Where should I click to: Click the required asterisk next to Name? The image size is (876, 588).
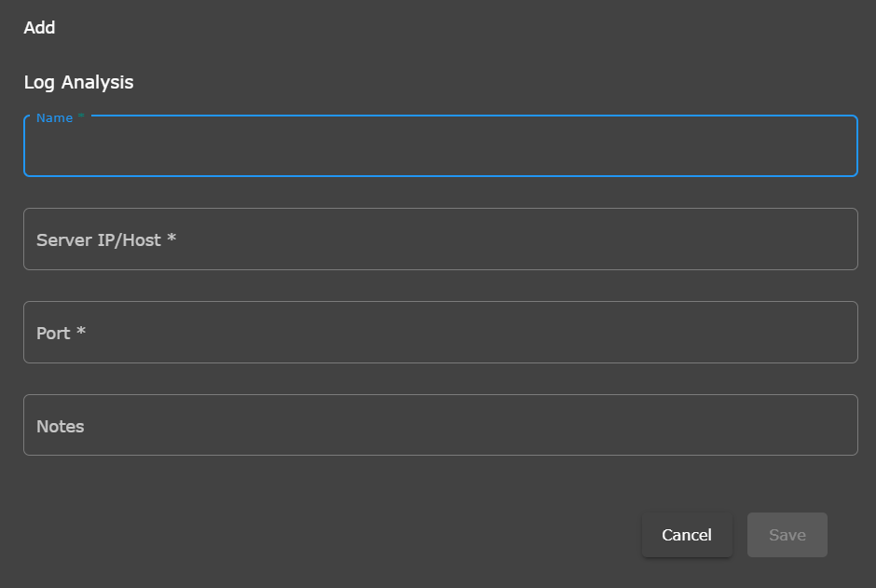[x=81, y=116]
